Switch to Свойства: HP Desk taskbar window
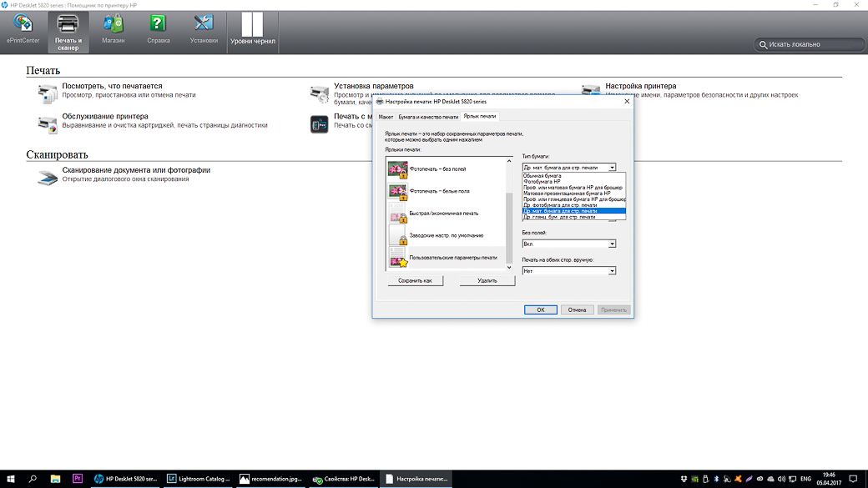Image resolution: width=868 pixels, height=488 pixels. [343, 479]
